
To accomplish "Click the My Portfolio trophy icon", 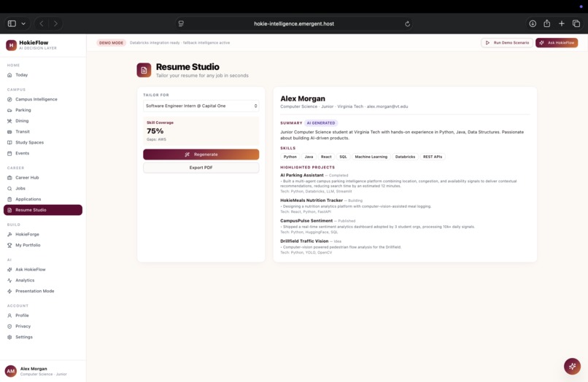I will coord(9,245).
